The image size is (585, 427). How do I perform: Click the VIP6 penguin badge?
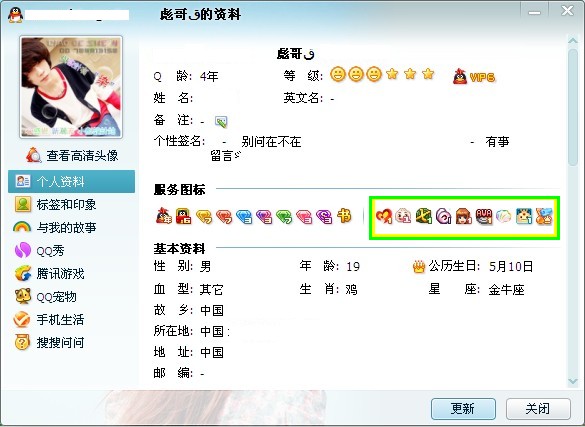pos(474,77)
